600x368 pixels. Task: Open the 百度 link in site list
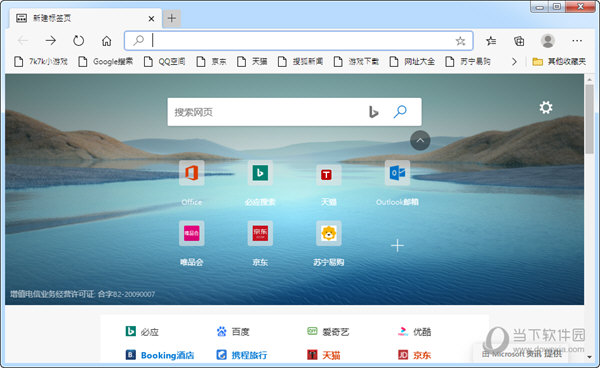233,331
